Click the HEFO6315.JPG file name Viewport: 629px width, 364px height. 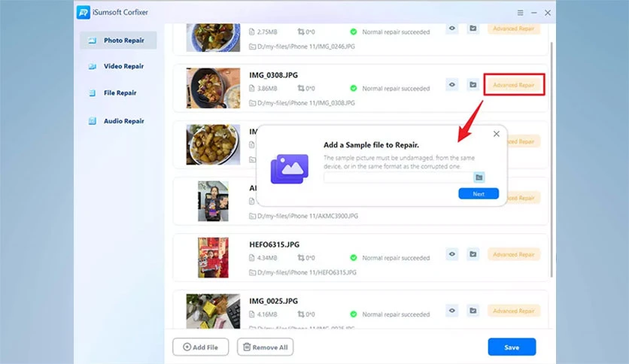coord(275,244)
